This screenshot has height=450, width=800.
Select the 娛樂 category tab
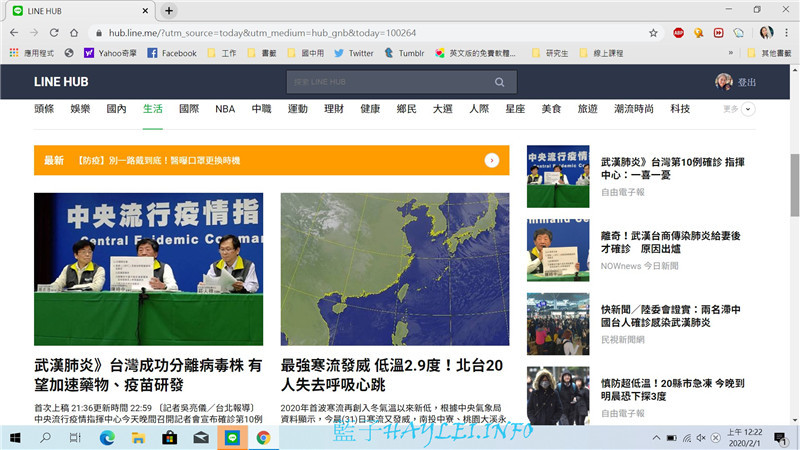[80, 109]
